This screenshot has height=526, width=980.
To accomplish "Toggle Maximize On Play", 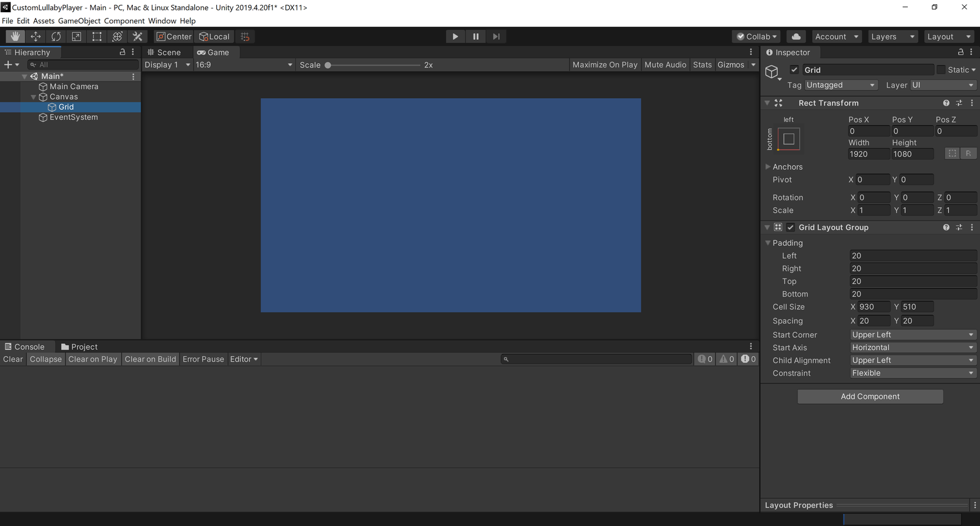I will [605, 65].
